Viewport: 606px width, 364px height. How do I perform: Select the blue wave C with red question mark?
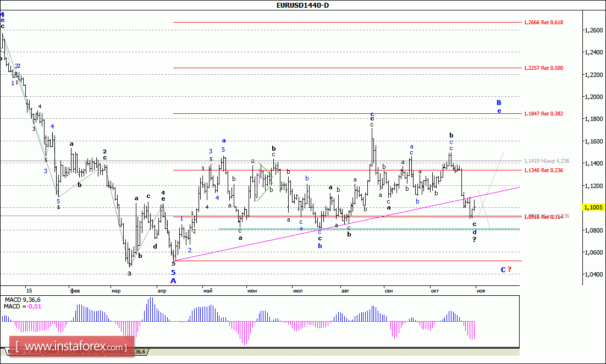click(x=506, y=269)
